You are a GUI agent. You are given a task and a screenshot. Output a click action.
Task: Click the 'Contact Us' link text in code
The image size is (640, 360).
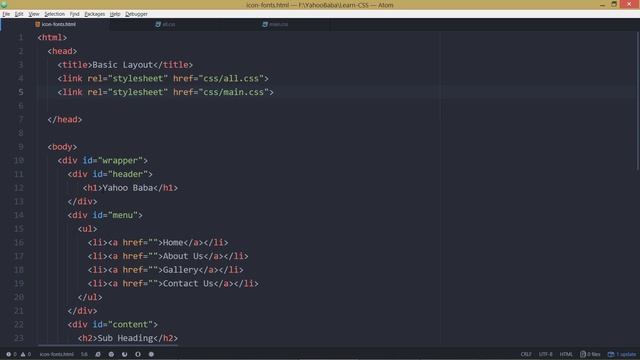pos(188,284)
